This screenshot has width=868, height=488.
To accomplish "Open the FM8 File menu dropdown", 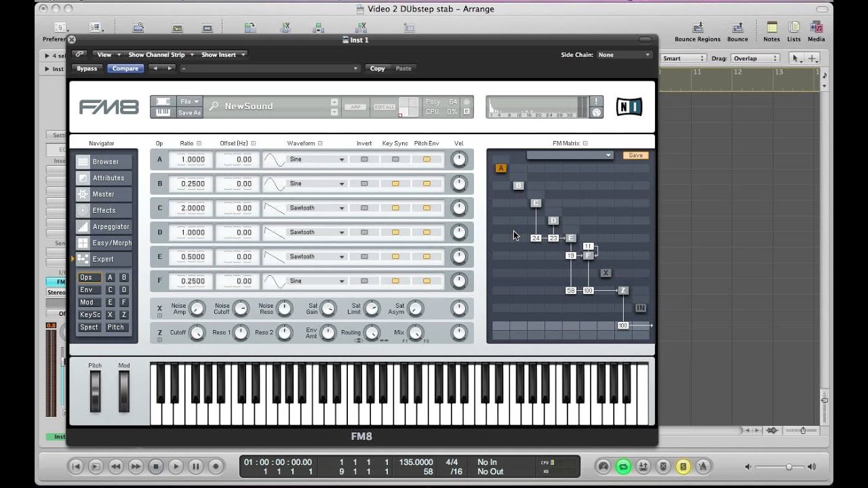I will [189, 102].
